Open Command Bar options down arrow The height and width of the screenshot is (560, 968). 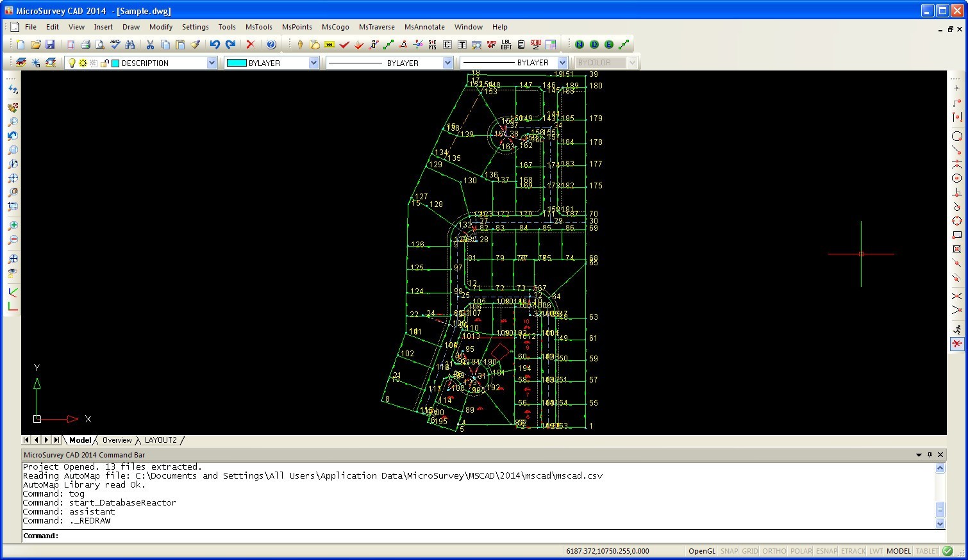919,455
